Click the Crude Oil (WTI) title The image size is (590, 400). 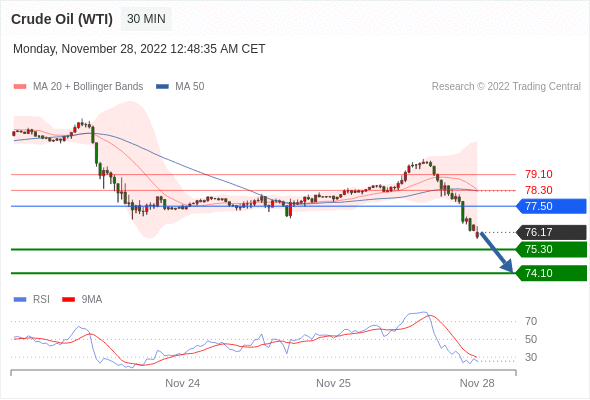pos(62,19)
